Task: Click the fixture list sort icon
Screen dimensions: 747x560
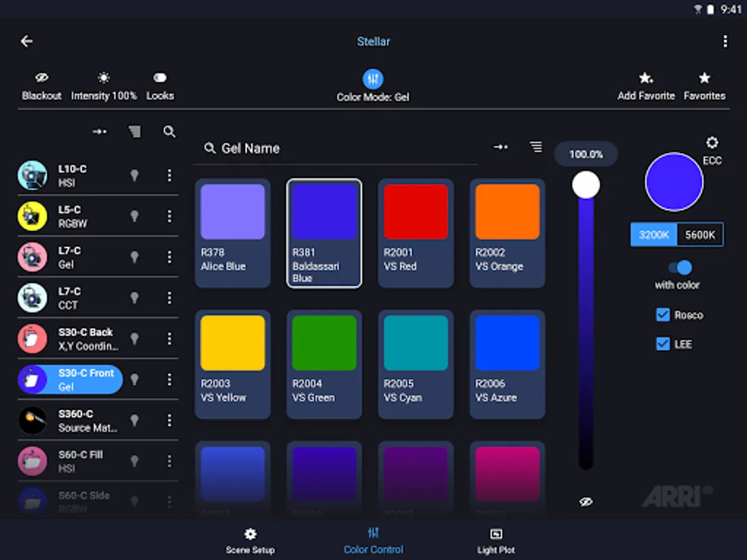Action: (x=134, y=131)
